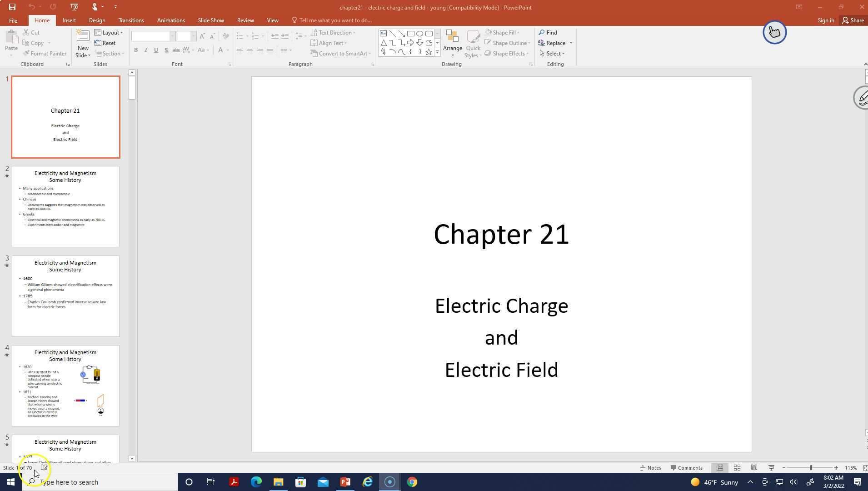Select the Format Painter tool
The height and width of the screenshot is (491, 868).
[x=45, y=53]
